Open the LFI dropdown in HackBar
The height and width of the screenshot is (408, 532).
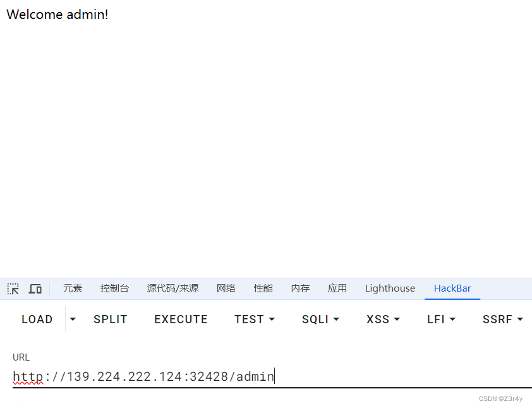click(441, 319)
